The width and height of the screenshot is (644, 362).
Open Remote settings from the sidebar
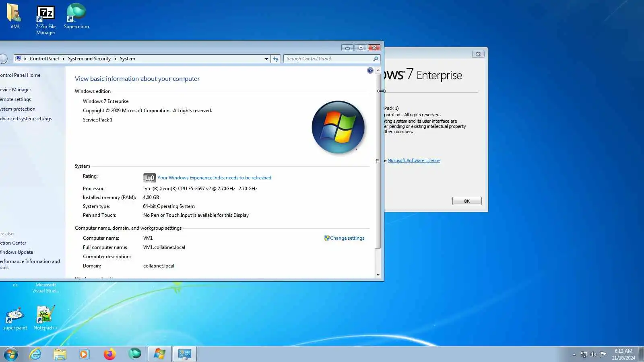[16, 99]
